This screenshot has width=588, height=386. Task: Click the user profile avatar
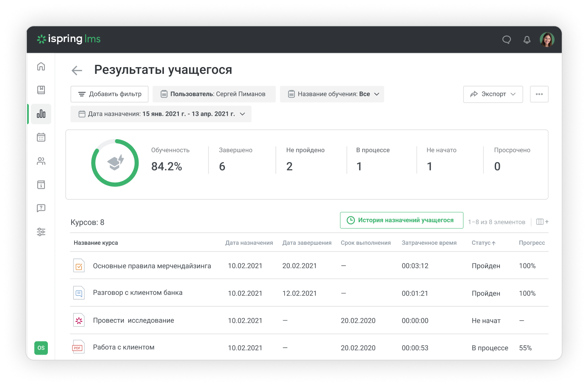547,40
